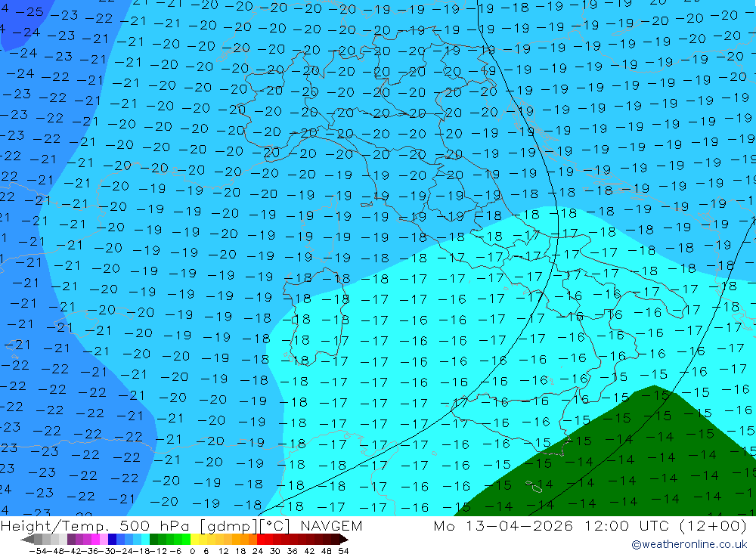Click the 'Mo 13-04-2026' forecast date
The width and height of the screenshot is (756, 554).
pyautogui.click(x=503, y=525)
